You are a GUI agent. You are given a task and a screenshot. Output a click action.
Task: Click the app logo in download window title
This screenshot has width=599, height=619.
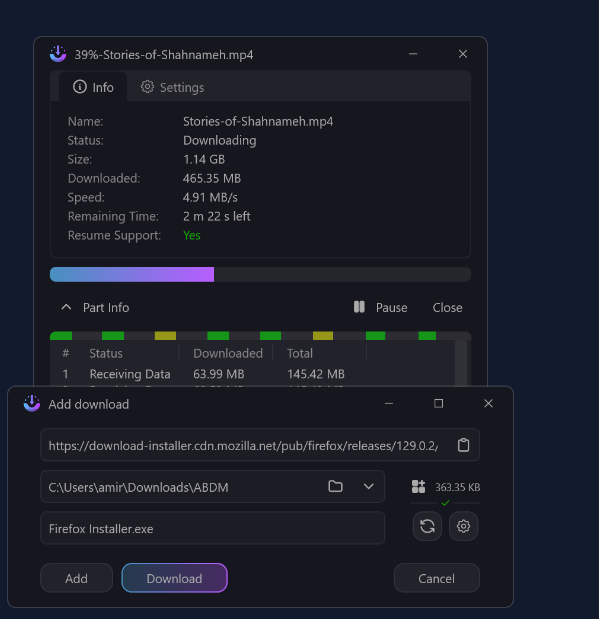click(58, 54)
